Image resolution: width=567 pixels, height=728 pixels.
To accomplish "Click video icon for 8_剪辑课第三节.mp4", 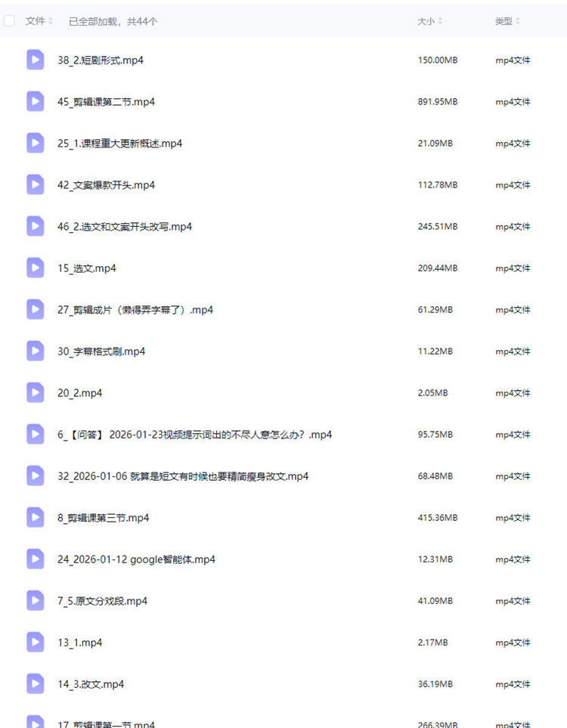I will click(36, 518).
